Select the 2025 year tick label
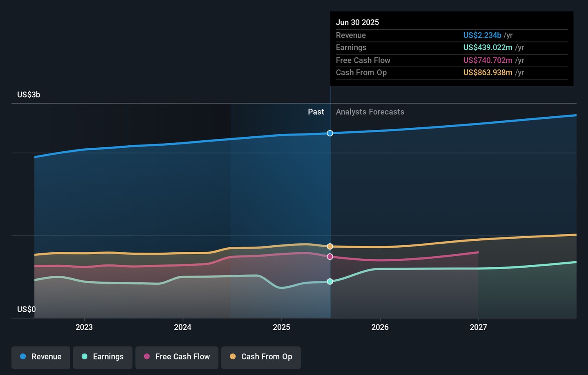The width and height of the screenshot is (588, 375). pos(281,327)
